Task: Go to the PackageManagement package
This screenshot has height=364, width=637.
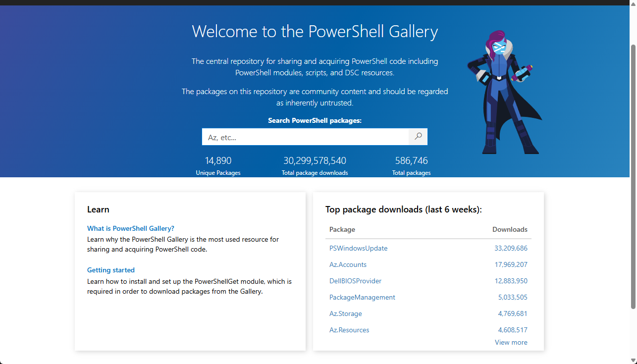Action: (362, 297)
